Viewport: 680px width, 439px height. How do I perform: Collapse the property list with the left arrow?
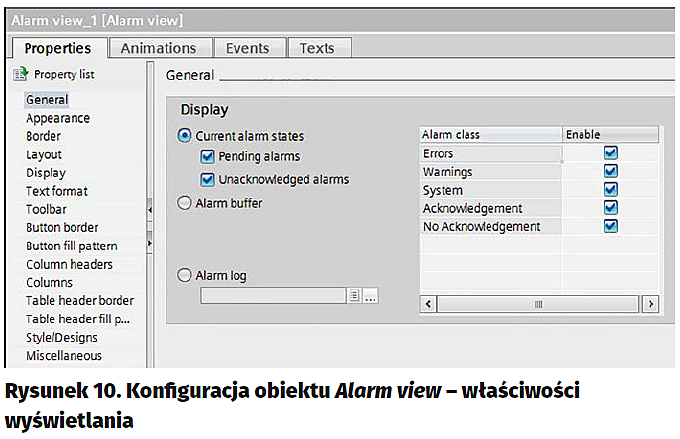pyautogui.click(x=149, y=210)
